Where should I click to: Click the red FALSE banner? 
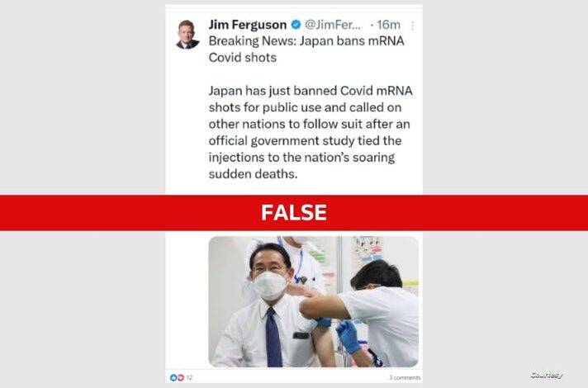294,212
